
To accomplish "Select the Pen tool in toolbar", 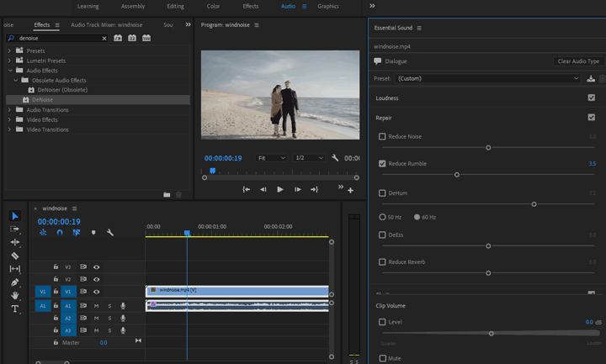I will click(x=15, y=282).
